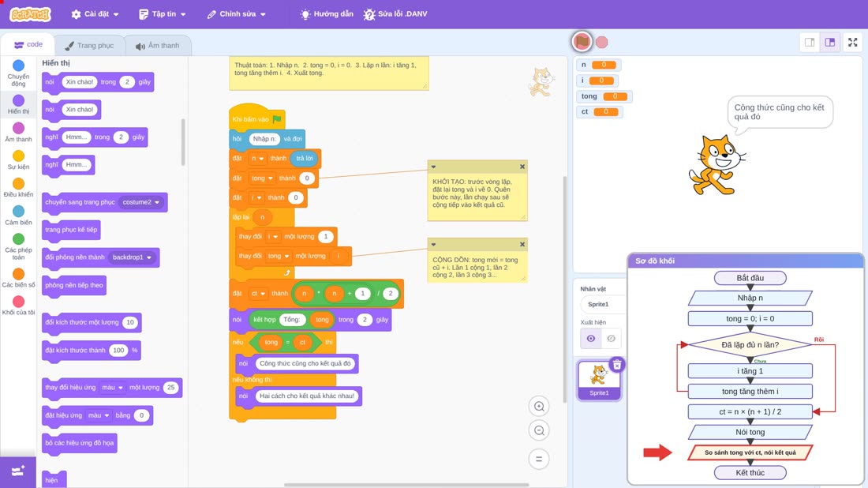The width and height of the screenshot is (868, 488).
Task: Click the Hướng dẫn tutorials button
Action: tap(326, 14)
